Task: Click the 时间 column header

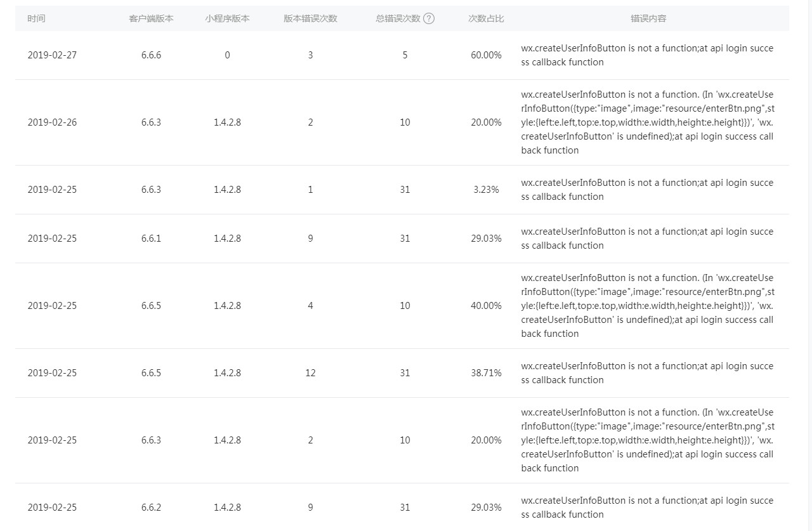Action: point(36,18)
